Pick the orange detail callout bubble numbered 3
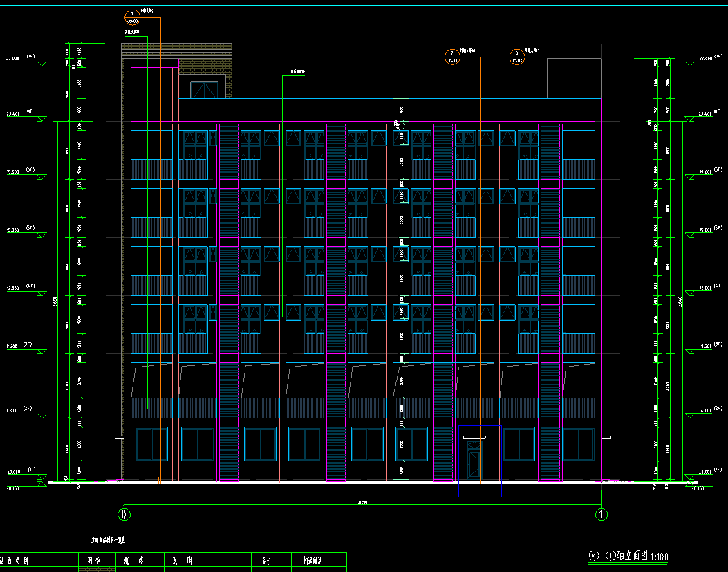This screenshot has width=728, height=572. [x=516, y=56]
